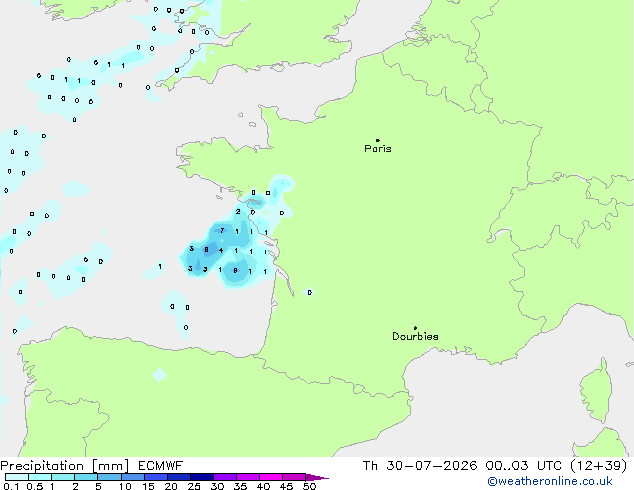Select the Dourbies location label
634x490 pixels.
tap(415, 336)
